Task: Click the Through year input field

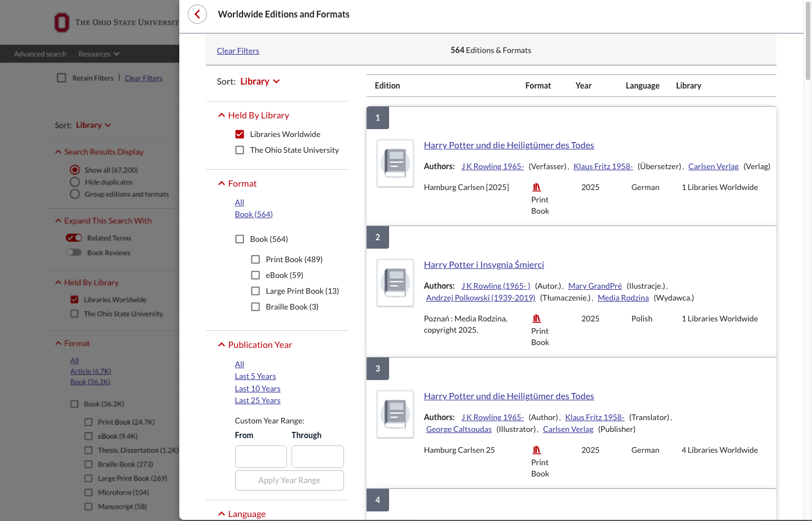Action: coord(317,457)
